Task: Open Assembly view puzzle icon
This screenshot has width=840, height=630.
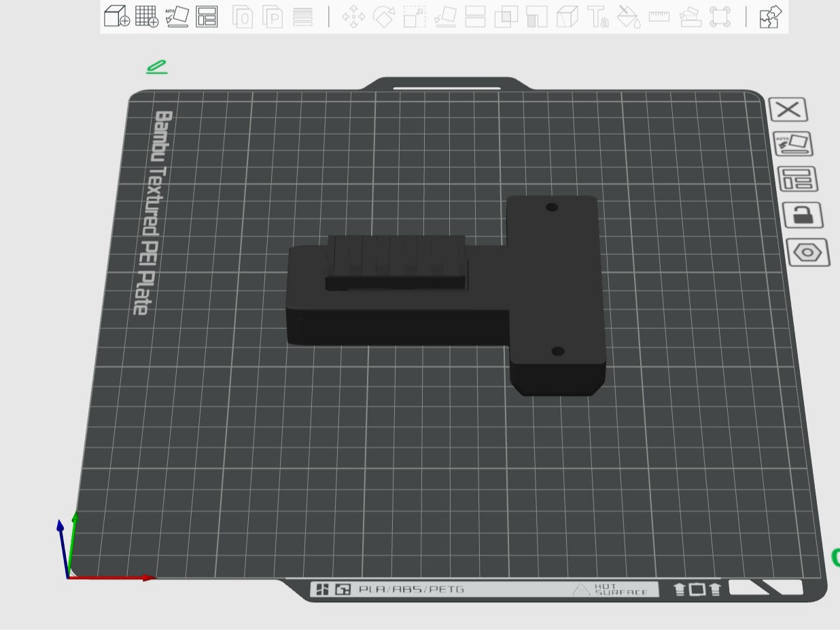Action: (x=771, y=16)
